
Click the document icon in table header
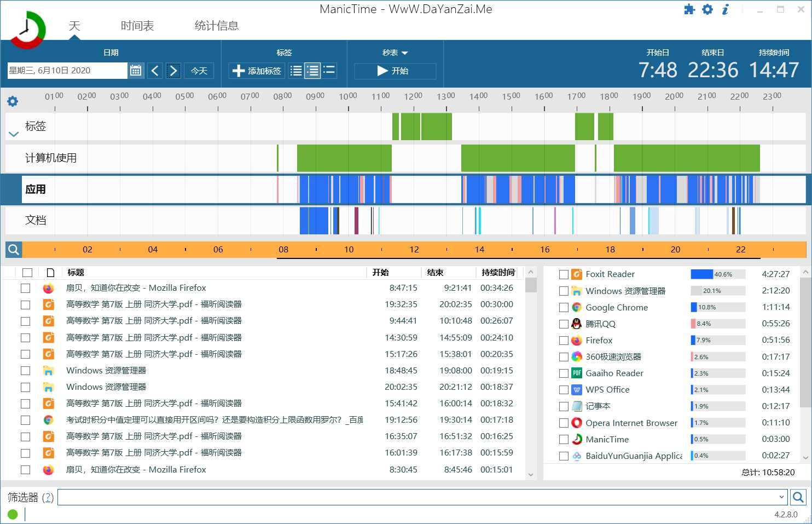click(50, 273)
